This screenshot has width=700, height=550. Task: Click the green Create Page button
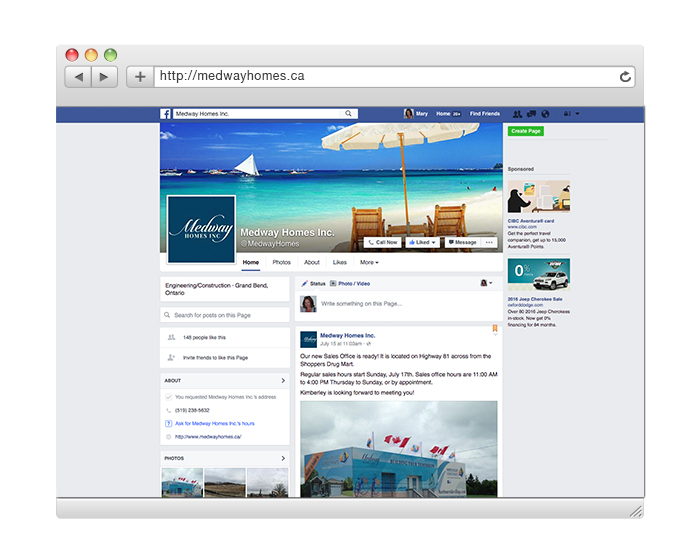pyautogui.click(x=526, y=131)
